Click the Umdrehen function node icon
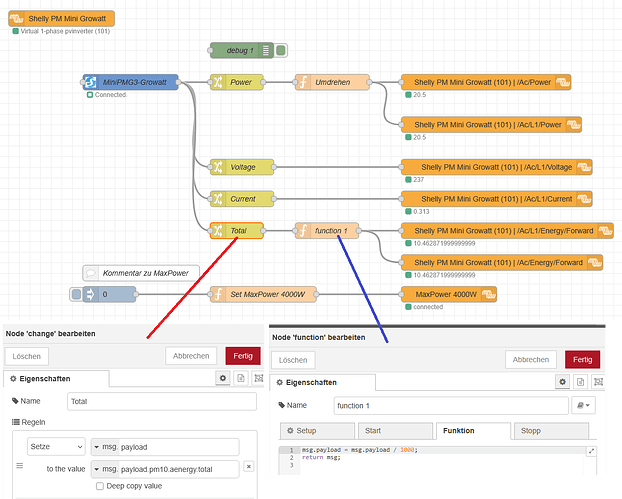This screenshot has height=499, width=622. point(302,82)
